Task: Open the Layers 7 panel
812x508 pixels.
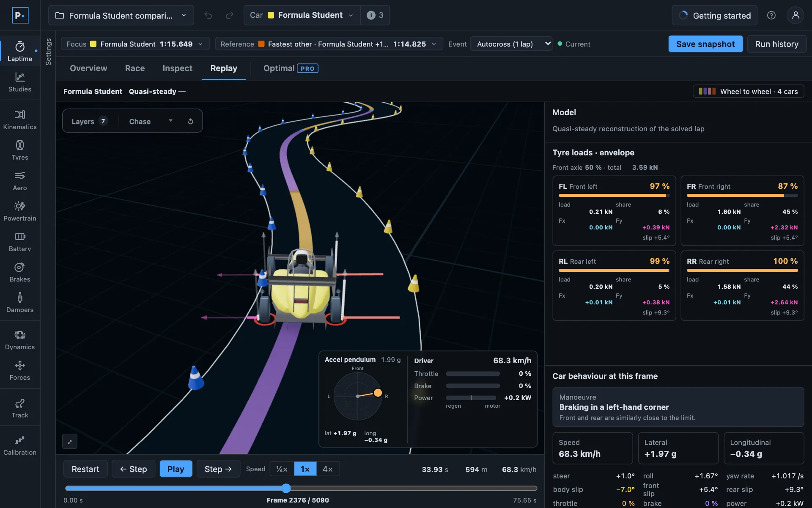Action: [x=90, y=121]
